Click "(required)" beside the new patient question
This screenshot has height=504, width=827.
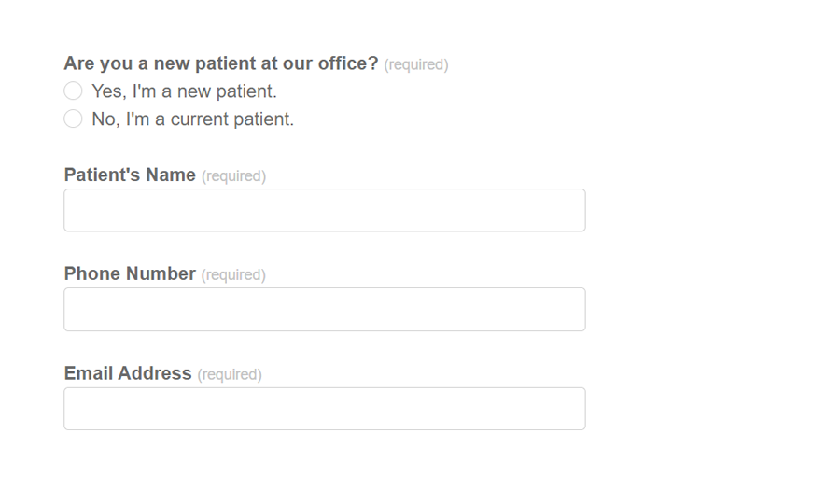(x=416, y=64)
